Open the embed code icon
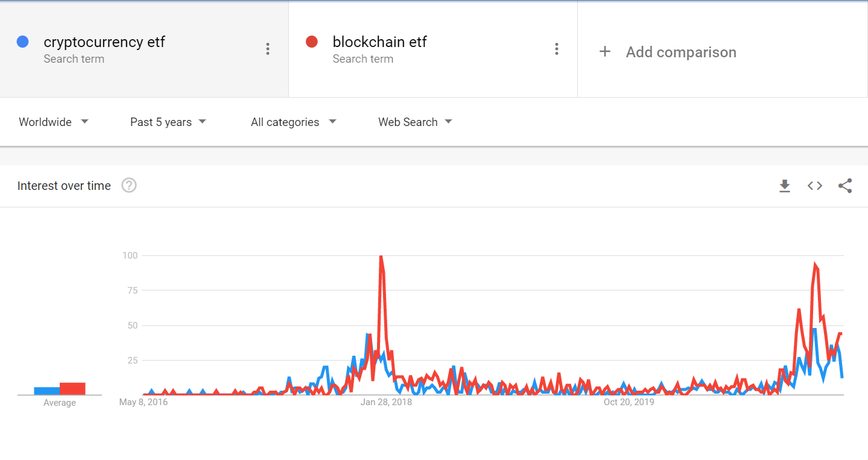Viewport: 868px width, 460px height. click(815, 186)
